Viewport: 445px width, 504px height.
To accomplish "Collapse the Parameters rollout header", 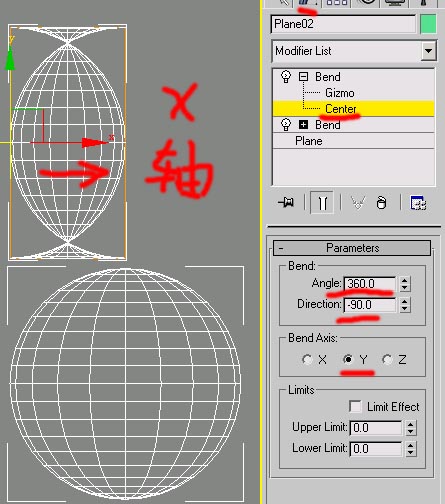I will [x=352, y=248].
